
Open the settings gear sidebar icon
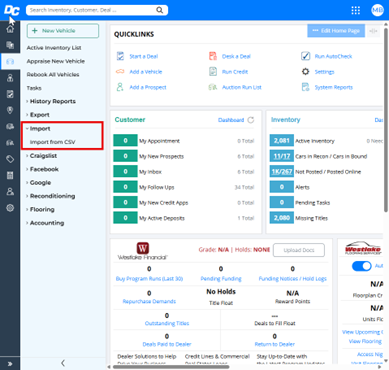[x=10, y=208]
